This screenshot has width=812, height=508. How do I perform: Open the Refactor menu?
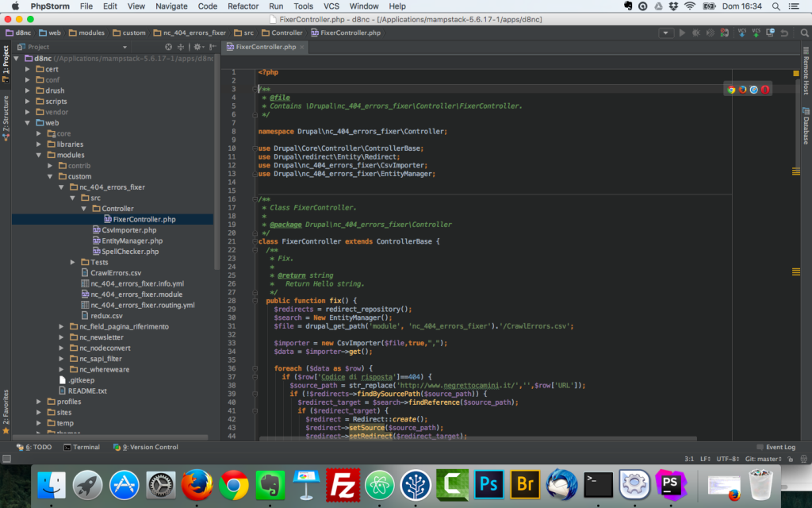[x=243, y=6]
